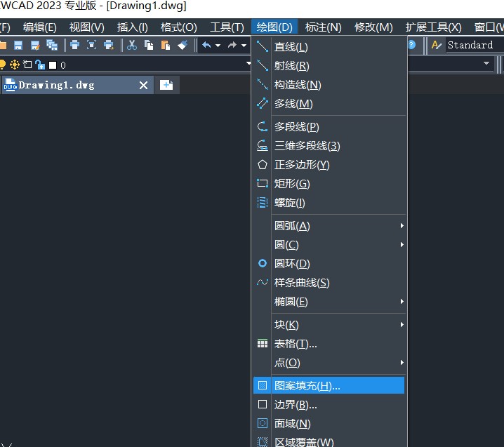Open the 编辑(E) menu
The image size is (504, 447).
click(40, 27)
